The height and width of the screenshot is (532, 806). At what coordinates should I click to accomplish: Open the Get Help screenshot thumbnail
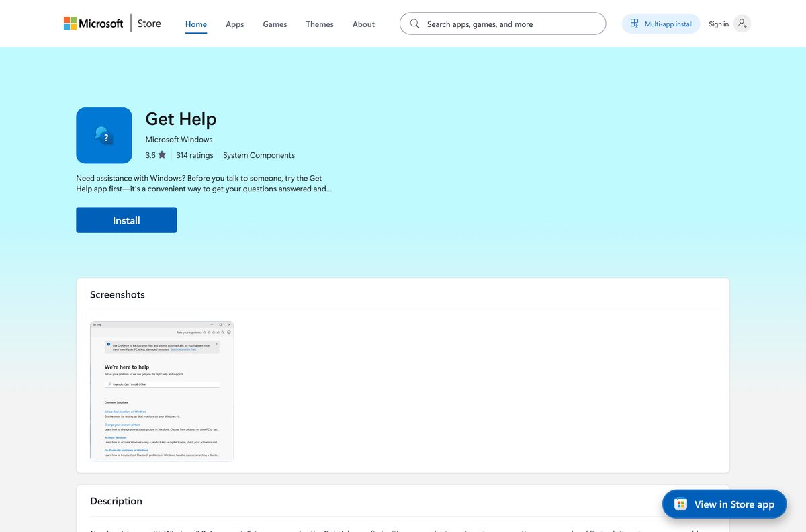(162, 391)
